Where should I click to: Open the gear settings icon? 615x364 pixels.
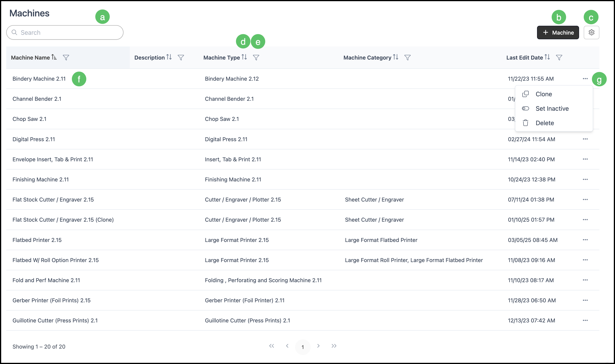tap(591, 32)
